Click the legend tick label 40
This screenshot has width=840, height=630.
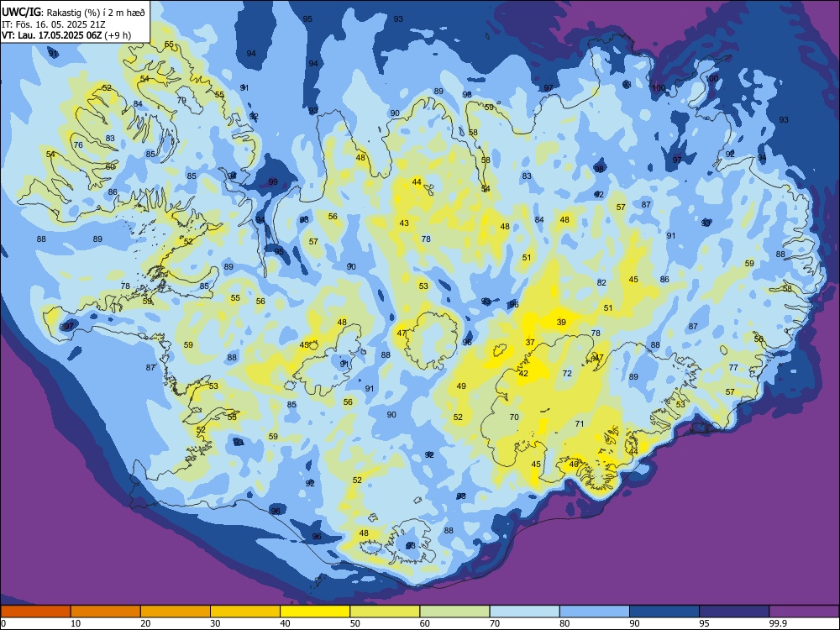286,623
